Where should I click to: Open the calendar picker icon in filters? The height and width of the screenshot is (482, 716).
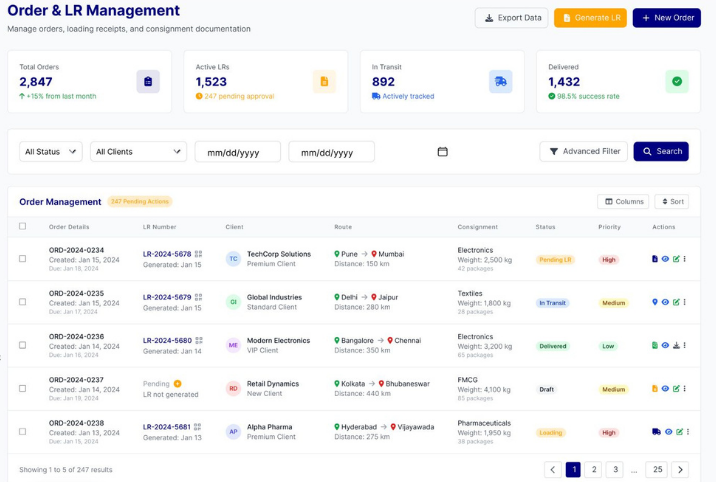(x=442, y=152)
